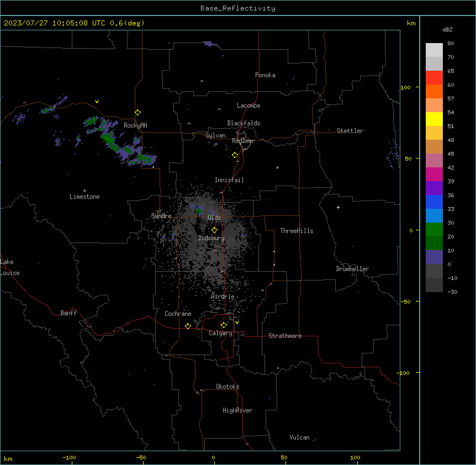
Task: Click the Blackfalds city label
Action: [x=244, y=123]
